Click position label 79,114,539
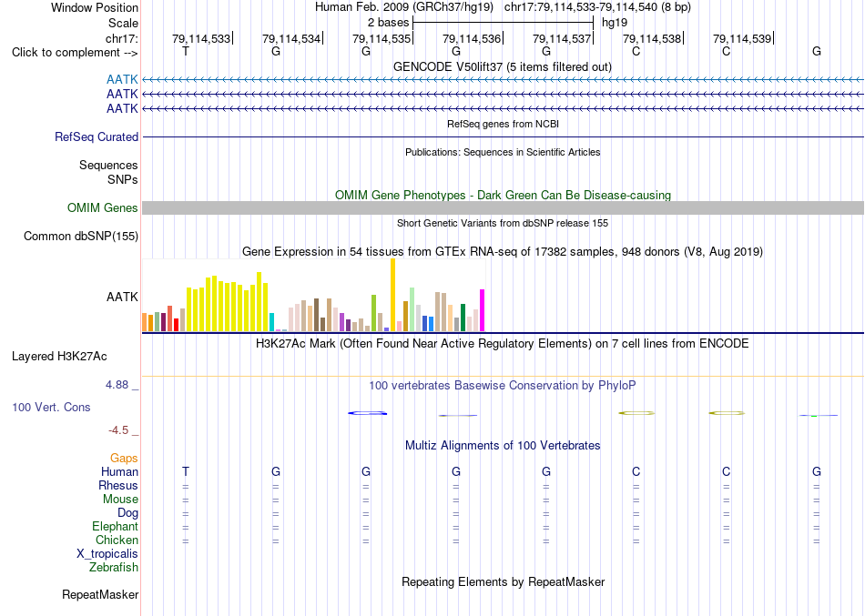Screen dimensions: 865x616 click(x=742, y=38)
